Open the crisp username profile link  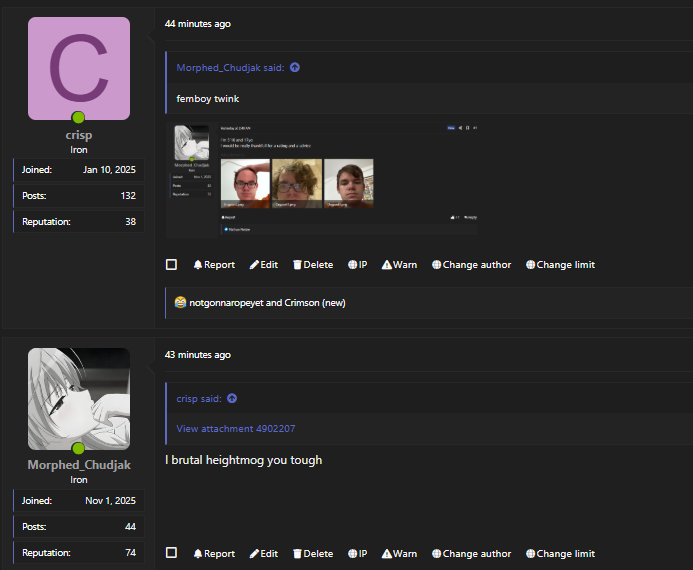[x=79, y=135]
